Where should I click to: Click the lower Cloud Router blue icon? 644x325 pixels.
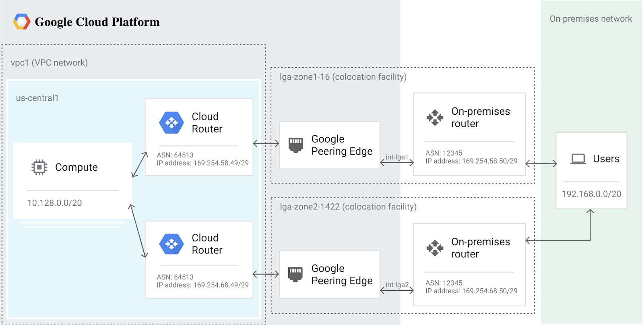pos(171,244)
